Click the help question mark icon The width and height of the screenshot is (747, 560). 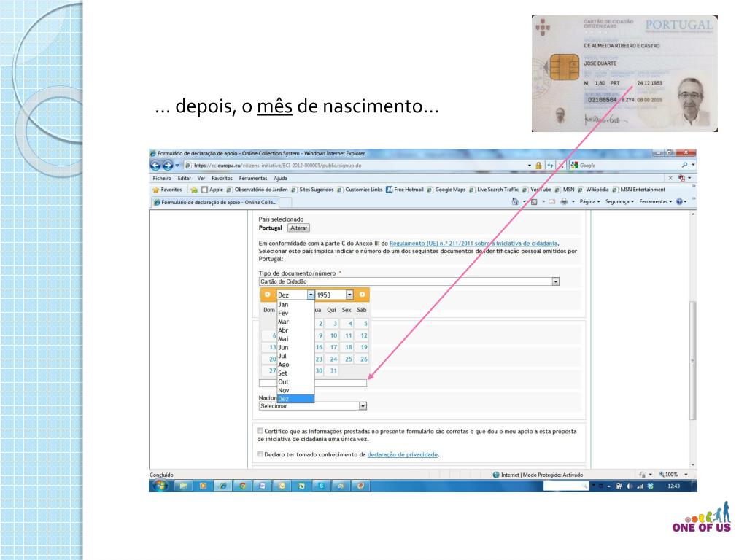[x=679, y=201]
